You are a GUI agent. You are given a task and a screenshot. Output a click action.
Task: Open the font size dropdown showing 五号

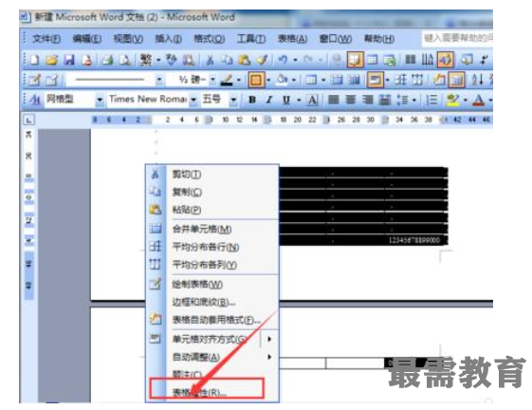[x=233, y=100]
